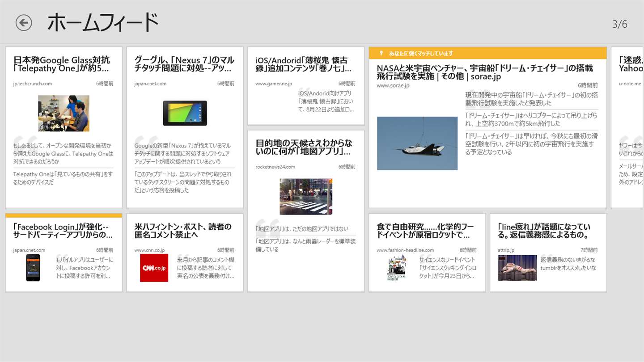
Task: Click the あなたに強くマッチしています banner text
Action: tap(421, 53)
